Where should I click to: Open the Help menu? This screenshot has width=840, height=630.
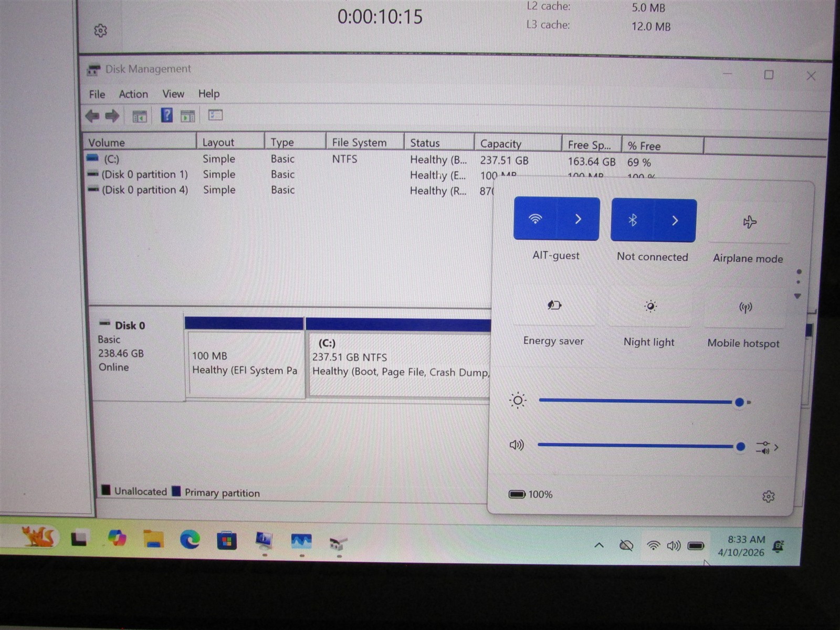(209, 93)
